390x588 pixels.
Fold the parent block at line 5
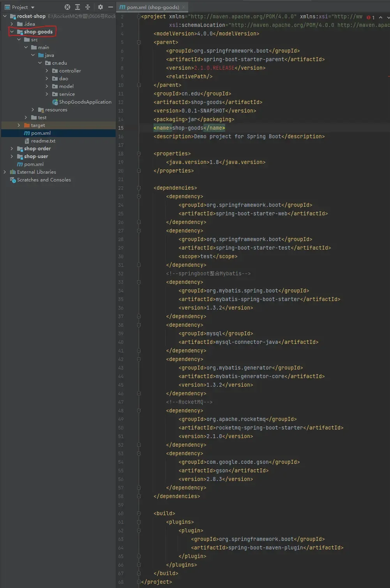[139, 42]
